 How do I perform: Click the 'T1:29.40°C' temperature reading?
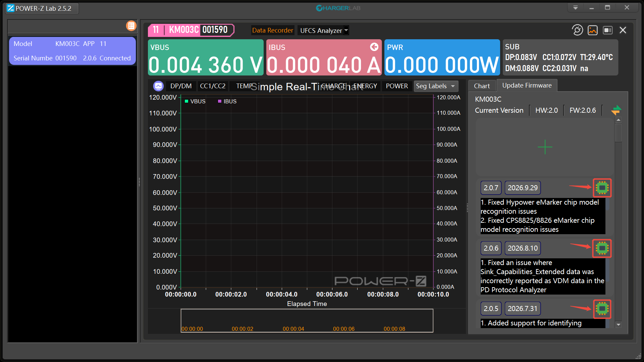(596, 57)
